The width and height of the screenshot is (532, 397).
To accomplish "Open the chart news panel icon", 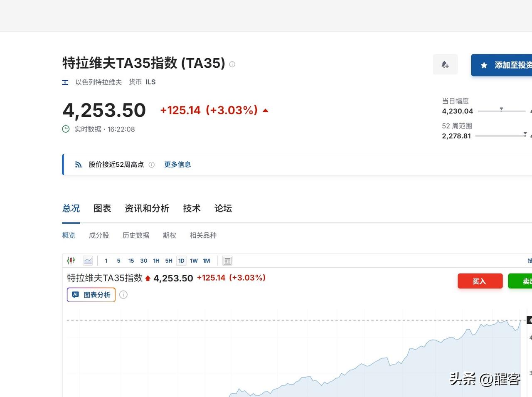I will click(x=227, y=260).
